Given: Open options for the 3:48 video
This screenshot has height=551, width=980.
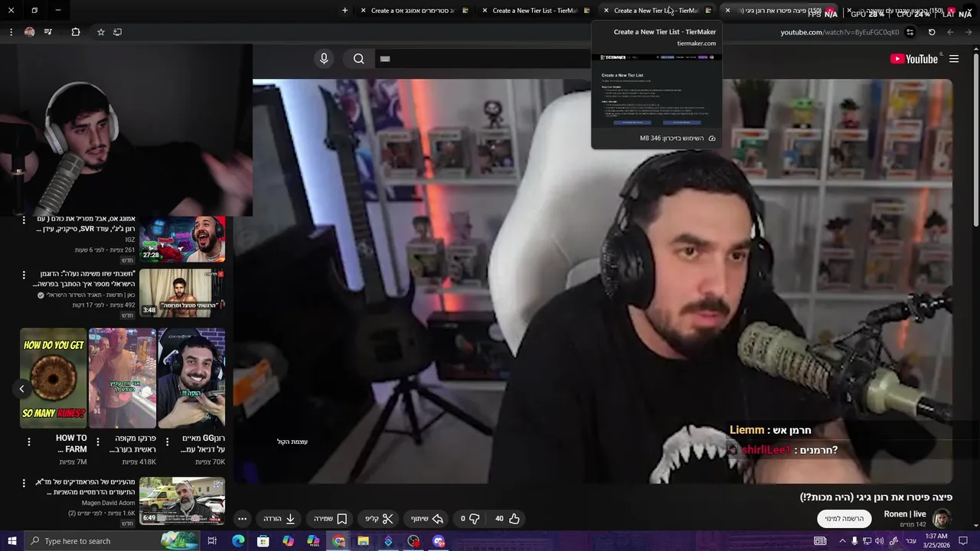Looking at the screenshot, I should click(24, 275).
